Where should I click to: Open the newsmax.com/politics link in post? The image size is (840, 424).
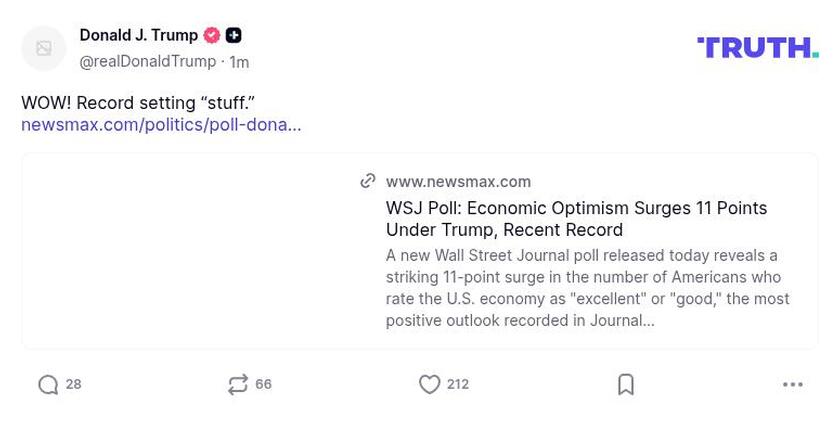click(161, 125)
